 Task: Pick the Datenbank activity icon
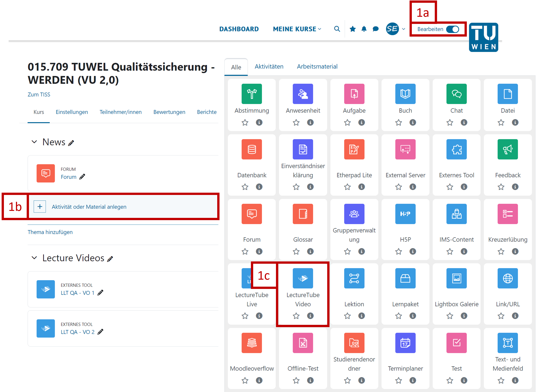[252, 149]
